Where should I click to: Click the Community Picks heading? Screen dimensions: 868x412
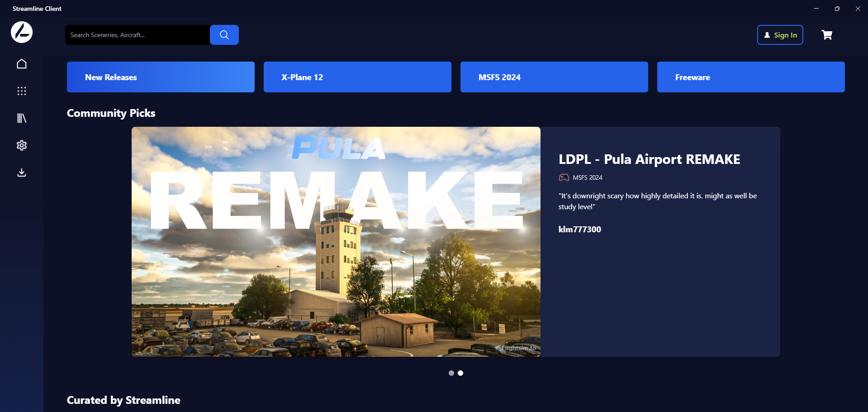pos(111,113)
